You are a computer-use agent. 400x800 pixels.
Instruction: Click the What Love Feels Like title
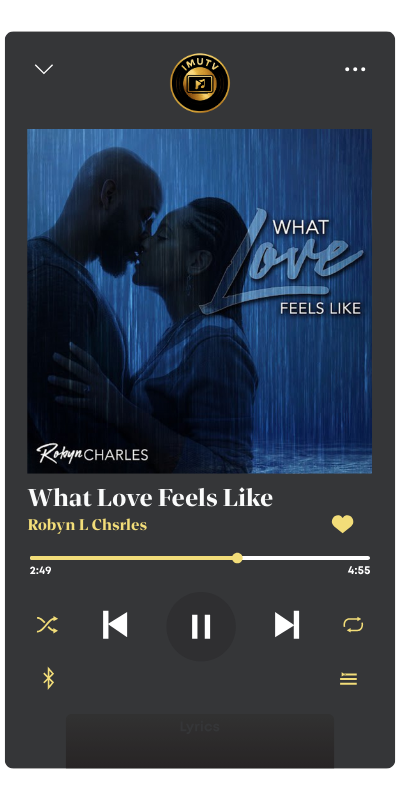(x=150, y=498)
